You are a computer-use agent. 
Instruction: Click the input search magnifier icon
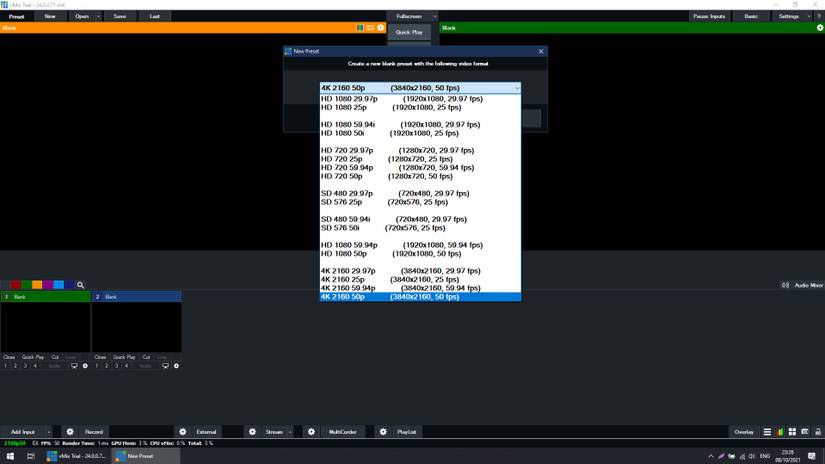[81, 285]
